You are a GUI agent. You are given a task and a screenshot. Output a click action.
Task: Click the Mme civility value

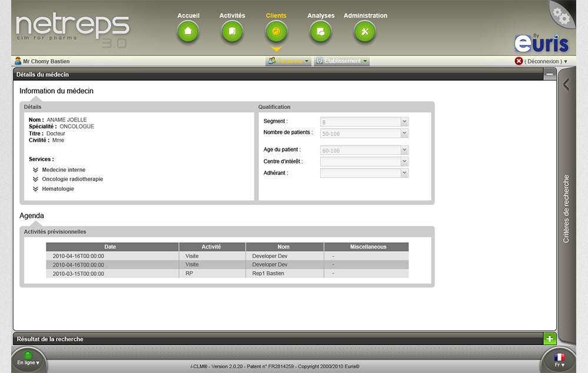click(58, 140)
